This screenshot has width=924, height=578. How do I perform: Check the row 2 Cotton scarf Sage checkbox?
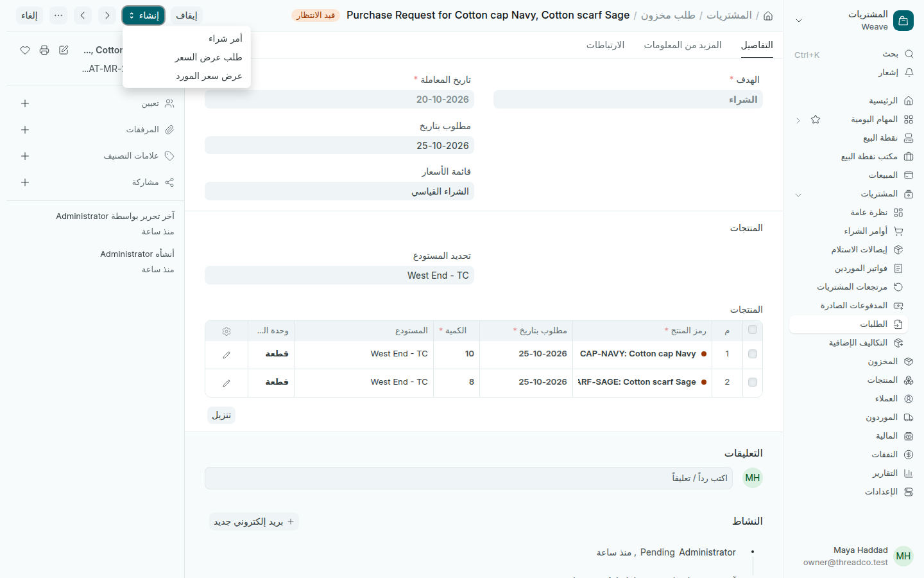pyautogui.click(x=753, y=382)
